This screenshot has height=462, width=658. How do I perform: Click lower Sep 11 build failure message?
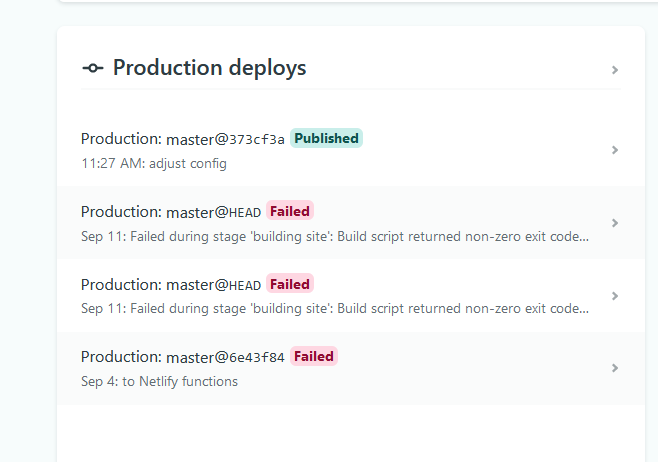(x=335, y=309)
